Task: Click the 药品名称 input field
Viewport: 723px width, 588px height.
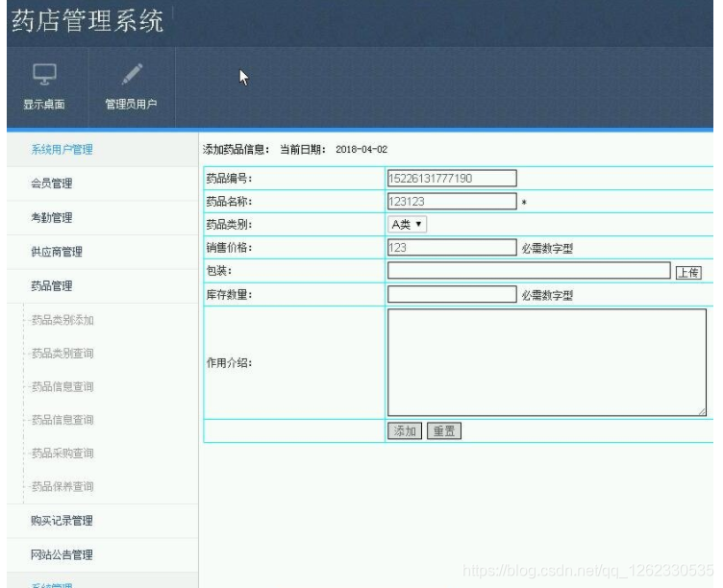Action: coord(452,202)
